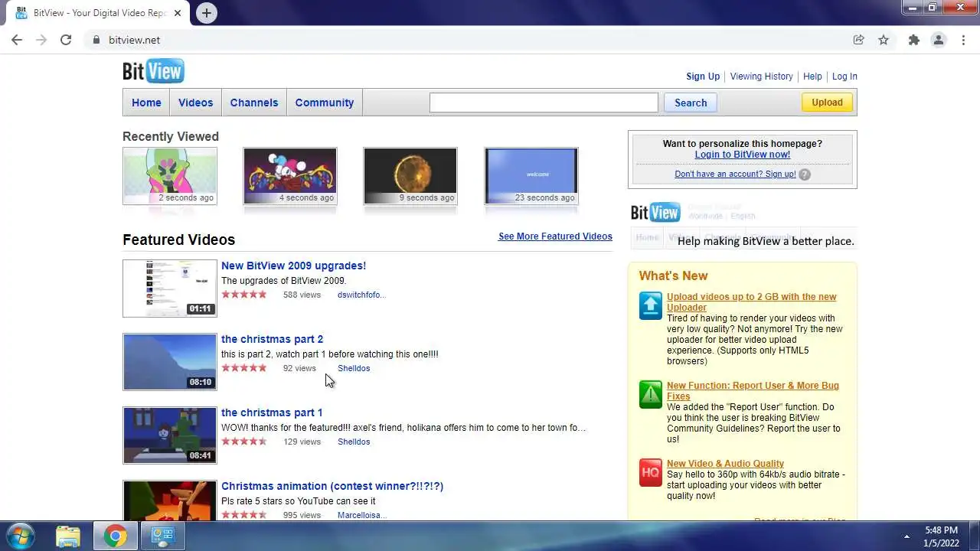Click the green warning icon in What's New
The height and width of the screenshot is (551, 980).
(650, 395)
